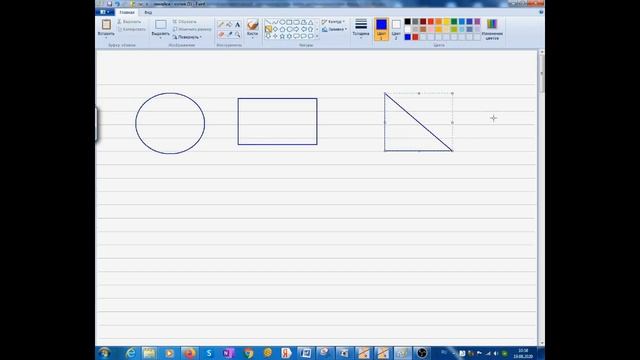640x360 pixels.
Task: Select the Fill with color bucket tool
Action: coord(229,24)
